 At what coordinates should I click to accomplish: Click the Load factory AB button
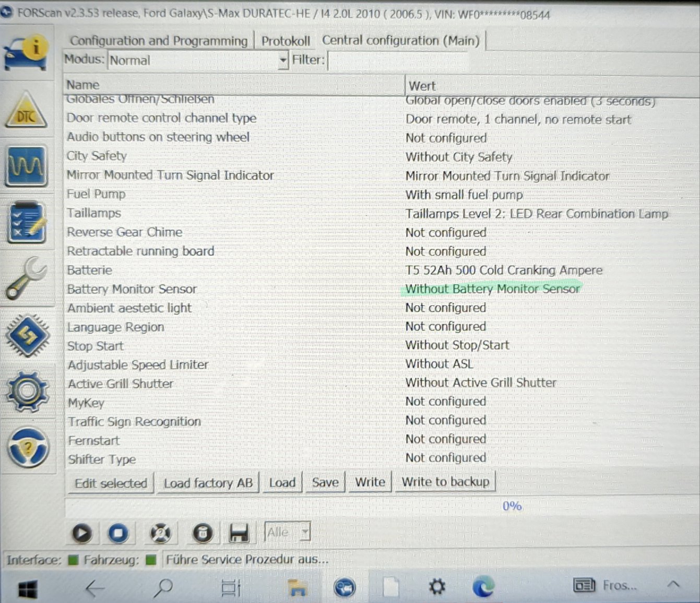pyautogui.click(x=208, y=483)
